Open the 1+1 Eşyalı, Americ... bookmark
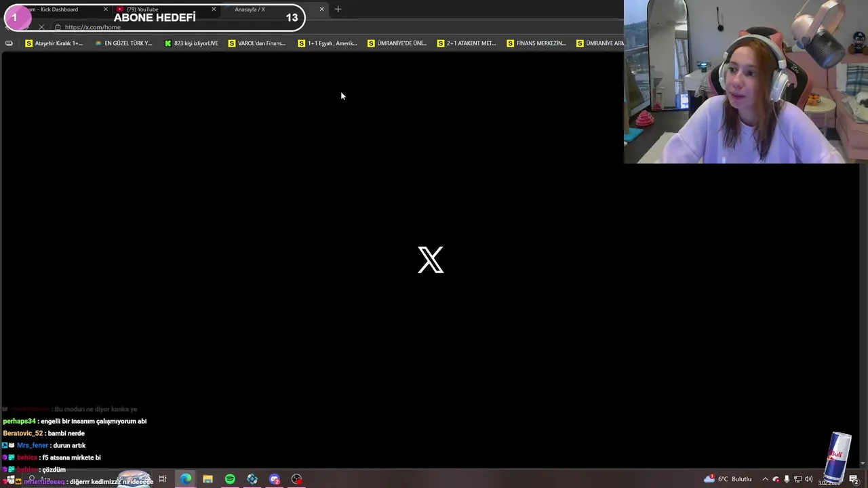 pyautogui.click(x=327, y=43)
